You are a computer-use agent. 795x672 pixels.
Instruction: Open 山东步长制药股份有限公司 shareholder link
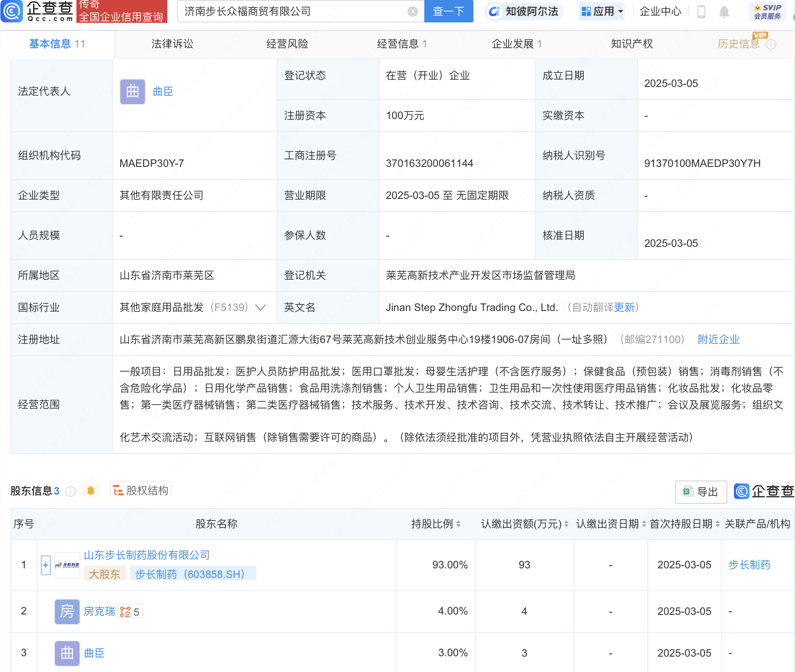click(147, 555)
